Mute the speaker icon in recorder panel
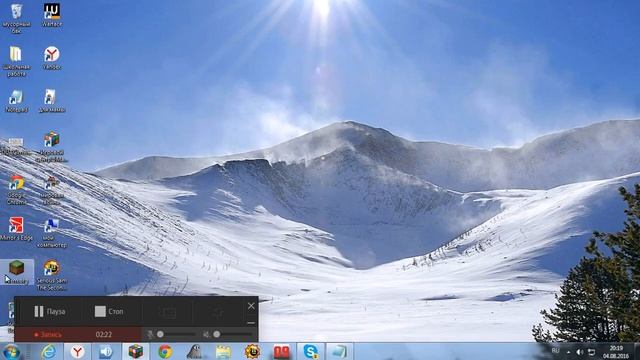This screenshot has height=360, width=640. click(x=206, y=334)
